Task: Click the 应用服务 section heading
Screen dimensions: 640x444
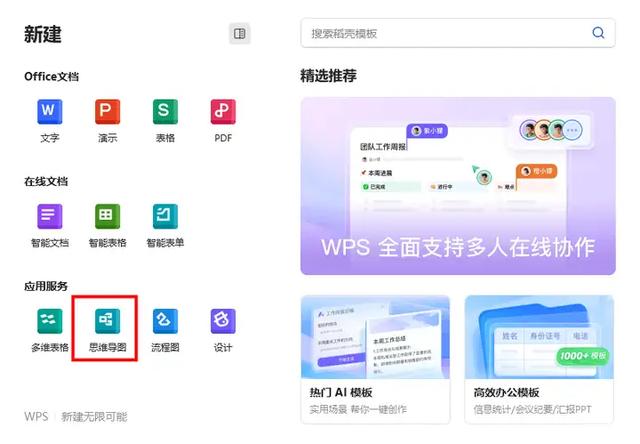Action: pos(46,286)
